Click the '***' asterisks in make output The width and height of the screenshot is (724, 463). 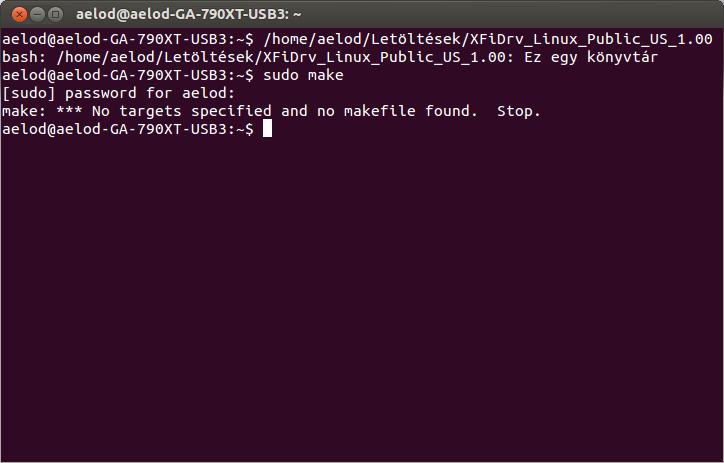pyautogui.click(x=69, y=111)
